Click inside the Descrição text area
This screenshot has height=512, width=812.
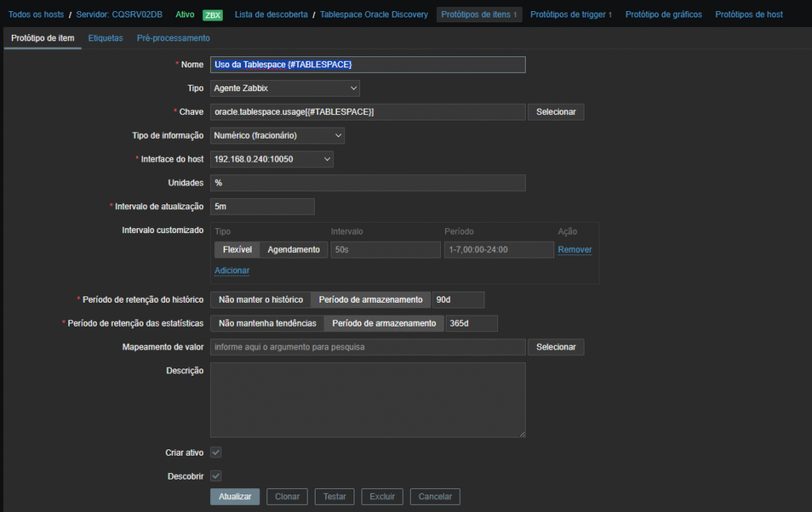pos(368,399)
